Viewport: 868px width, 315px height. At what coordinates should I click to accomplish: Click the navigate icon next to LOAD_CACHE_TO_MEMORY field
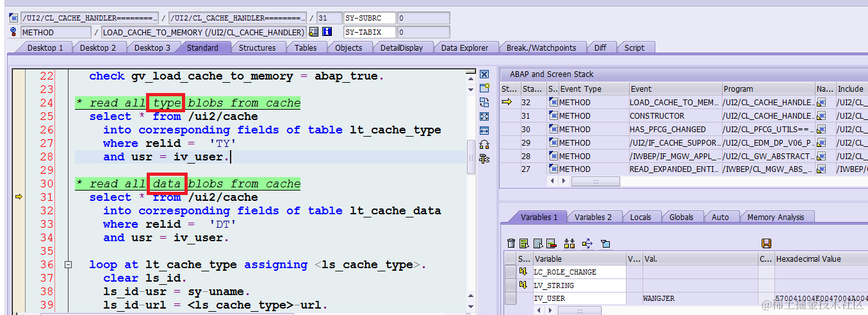pos(313,32)
